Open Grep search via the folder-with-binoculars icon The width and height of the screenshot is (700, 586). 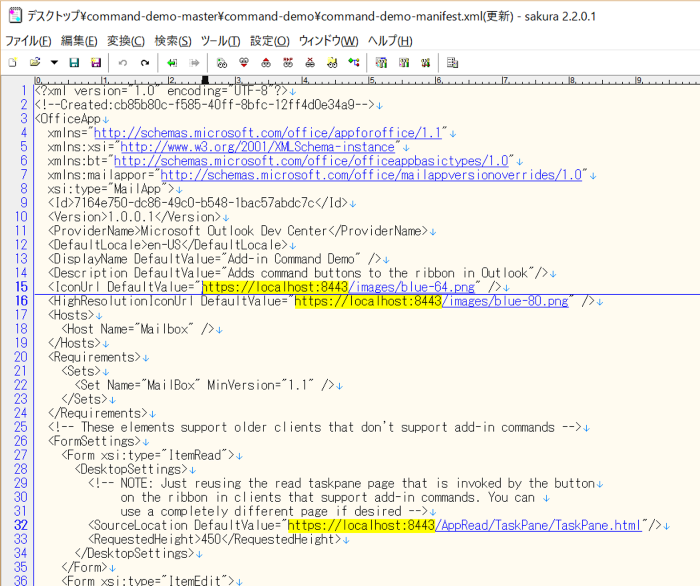(x=332, y=63)
